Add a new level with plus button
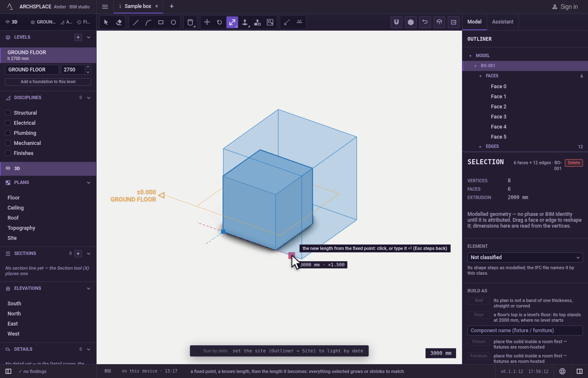This screenshot has height=378, width=588. click(x=78, y=37)
